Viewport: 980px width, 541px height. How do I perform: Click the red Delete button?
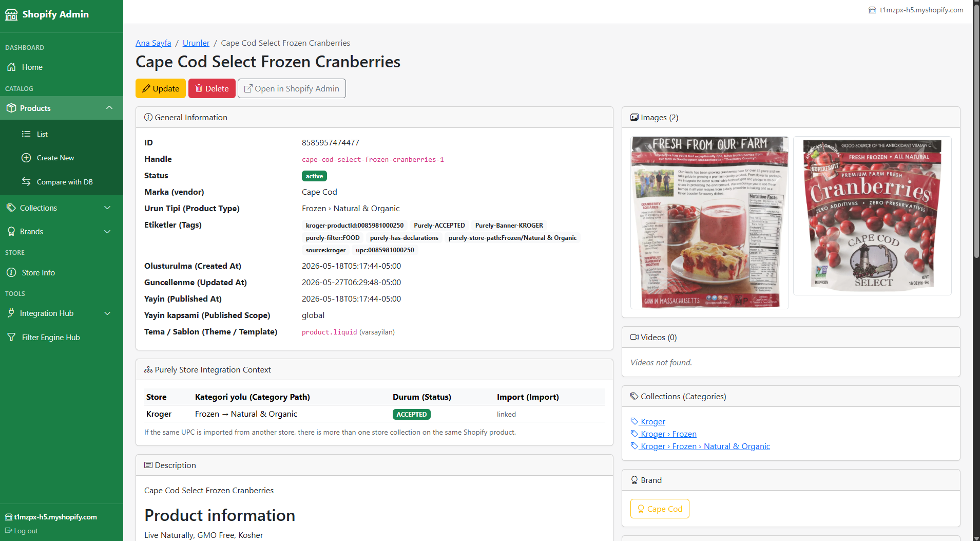[x=212, y=88]
